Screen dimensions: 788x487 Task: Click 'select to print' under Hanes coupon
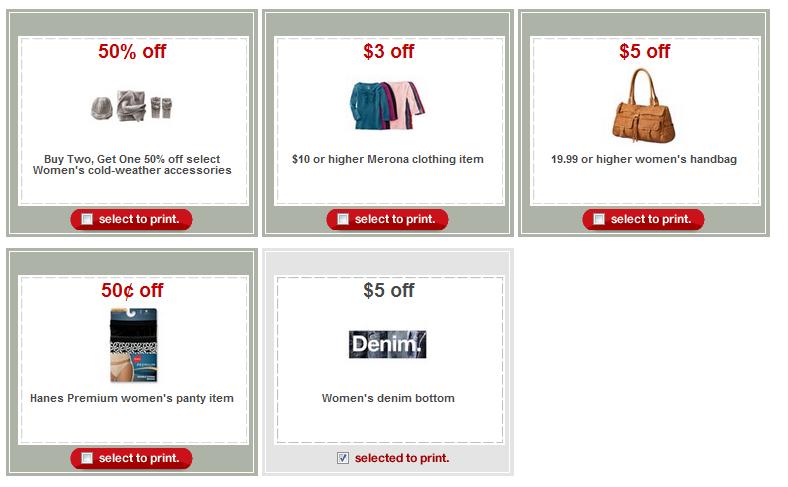139,458
